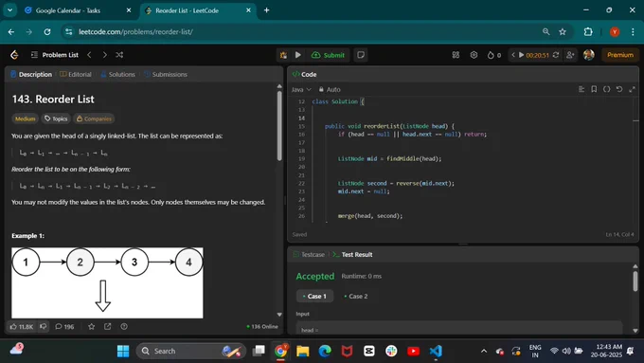
Task: Pick a random problem with shuffle icon
Action: pos(119,55)
